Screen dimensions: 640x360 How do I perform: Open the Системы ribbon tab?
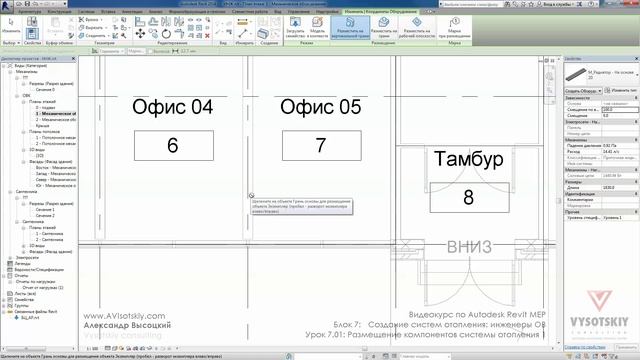[86, 12]
